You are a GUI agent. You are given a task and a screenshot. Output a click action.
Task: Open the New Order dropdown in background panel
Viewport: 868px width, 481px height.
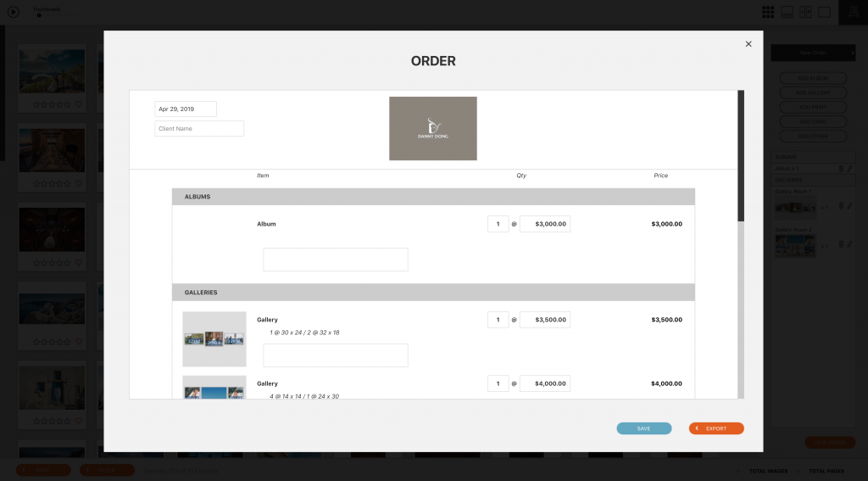(x=813, y=53)
